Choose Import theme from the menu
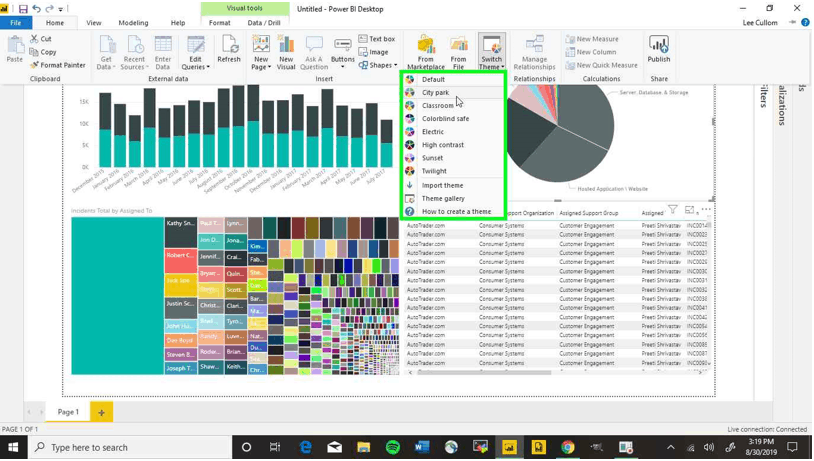The width and height of the screenshot is (814, 461). coord(453,185)
